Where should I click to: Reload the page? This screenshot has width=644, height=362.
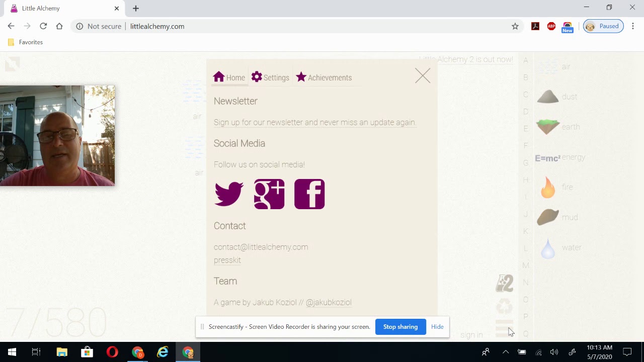coord(43,26)
